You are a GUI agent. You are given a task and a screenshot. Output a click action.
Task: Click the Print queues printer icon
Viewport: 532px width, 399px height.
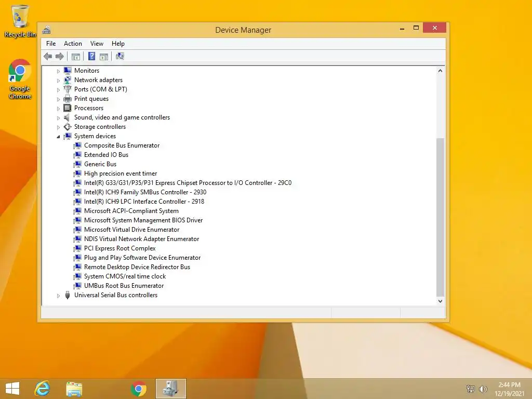pyautogui.click(x=68, y=99)
